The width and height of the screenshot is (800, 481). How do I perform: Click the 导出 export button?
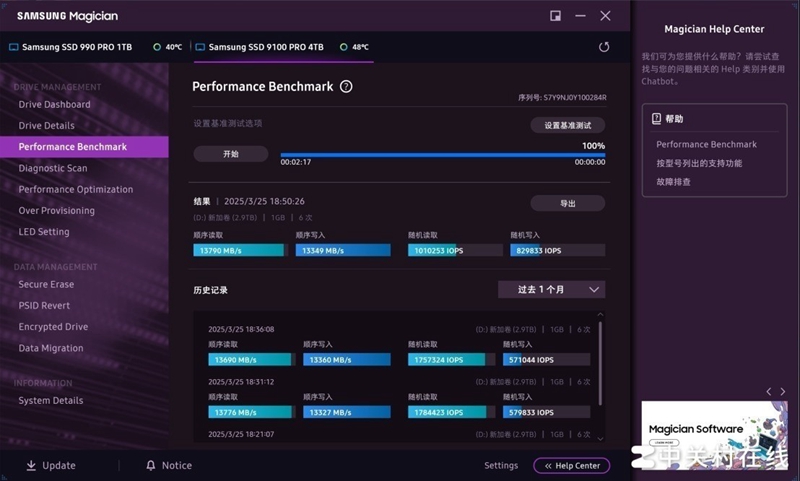(567, 203)
